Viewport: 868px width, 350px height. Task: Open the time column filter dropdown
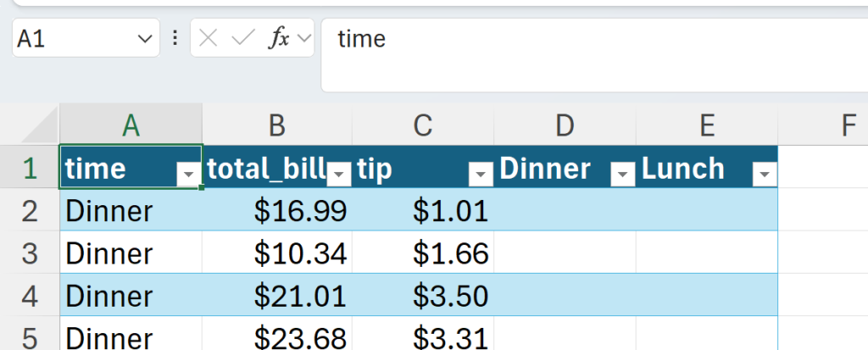[187, 174]
